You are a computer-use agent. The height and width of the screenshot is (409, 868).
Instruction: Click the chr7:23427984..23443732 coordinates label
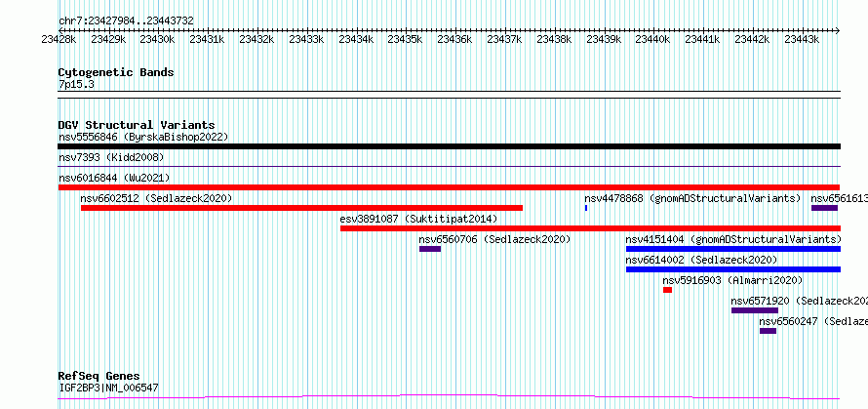126,21
